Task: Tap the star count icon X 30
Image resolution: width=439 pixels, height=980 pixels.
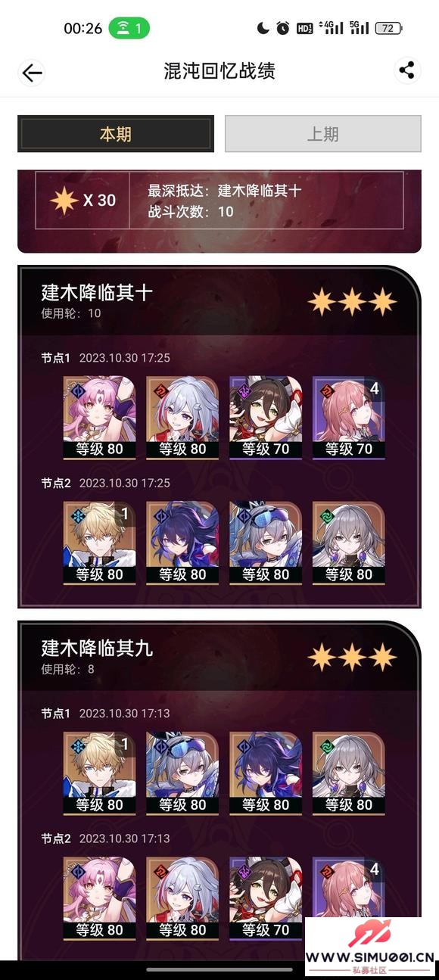Action: 83,201
